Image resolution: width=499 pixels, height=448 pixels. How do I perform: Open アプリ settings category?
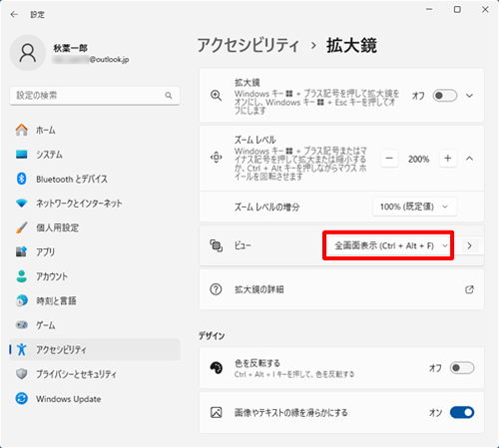pos(95,252)
